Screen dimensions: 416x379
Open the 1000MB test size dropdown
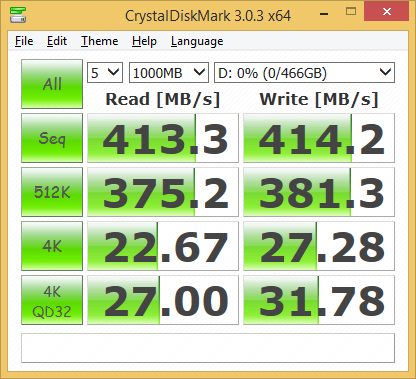click(x=169, y=72)
